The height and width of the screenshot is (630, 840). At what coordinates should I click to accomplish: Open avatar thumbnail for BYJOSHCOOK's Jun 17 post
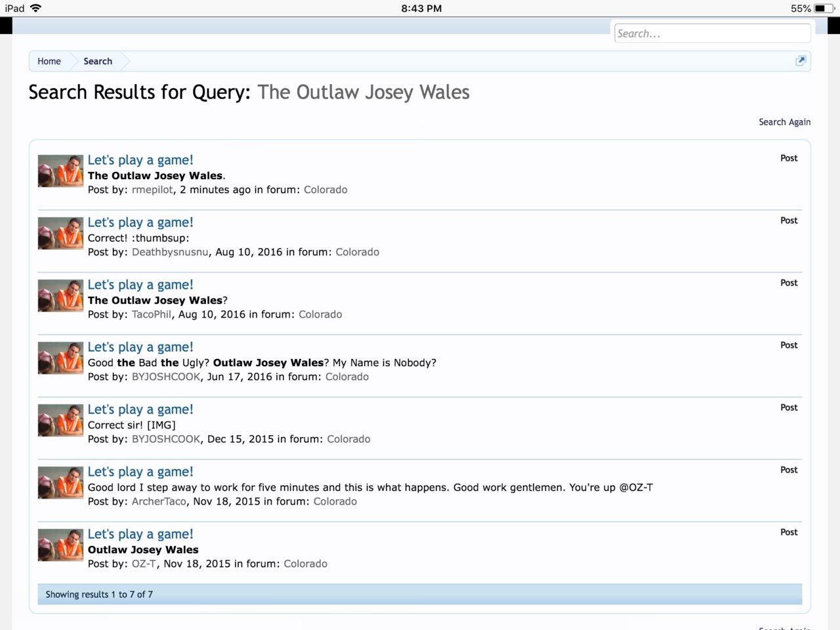pyautogui.click(x=60, y=358)
